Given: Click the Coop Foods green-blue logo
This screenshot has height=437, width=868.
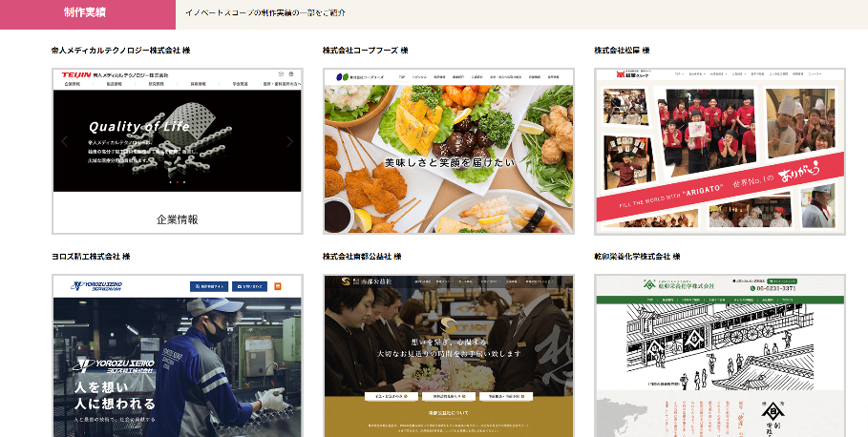Looking at the screenshot, I should pos(339,75).
